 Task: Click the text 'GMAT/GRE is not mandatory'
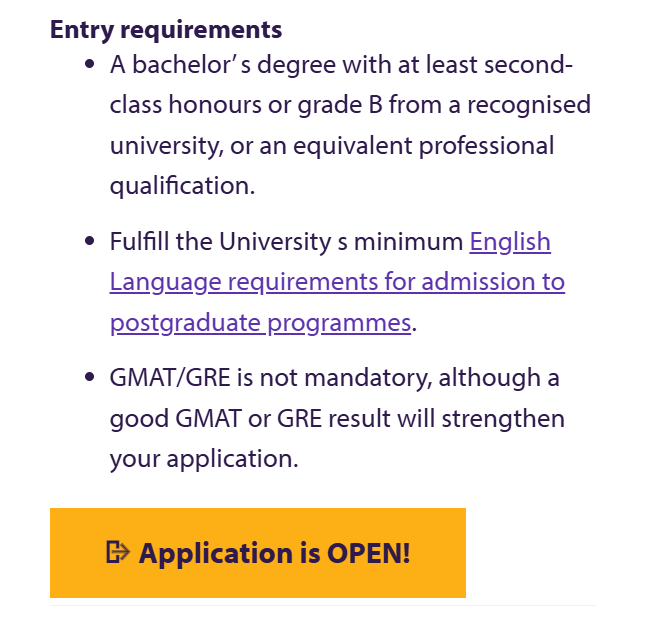pos(270,379)
